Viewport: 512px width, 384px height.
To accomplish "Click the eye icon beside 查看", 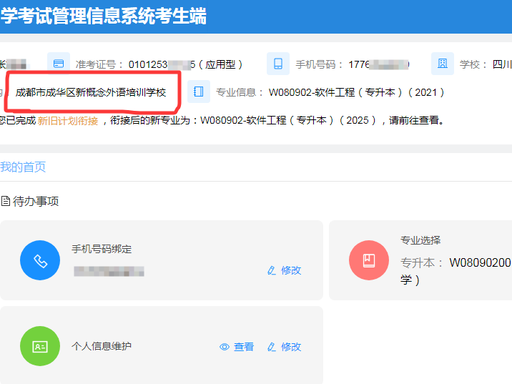I will (x=224, y=347).
